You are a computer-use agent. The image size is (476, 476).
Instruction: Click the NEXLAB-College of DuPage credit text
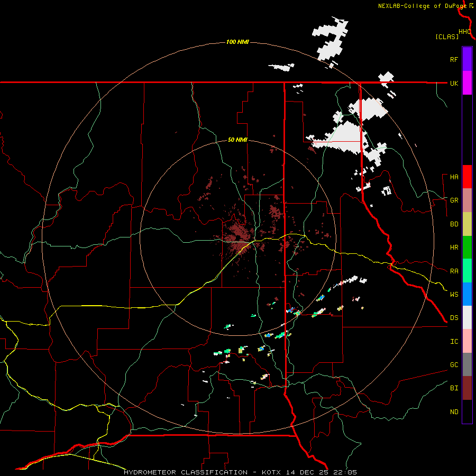pos(423,6)
